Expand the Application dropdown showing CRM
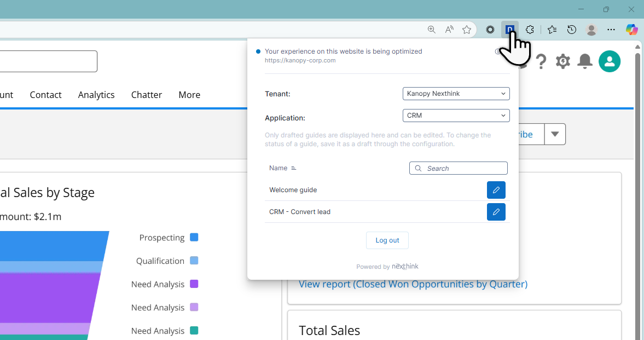The image size is (644, 340). [x=456, y=116]
